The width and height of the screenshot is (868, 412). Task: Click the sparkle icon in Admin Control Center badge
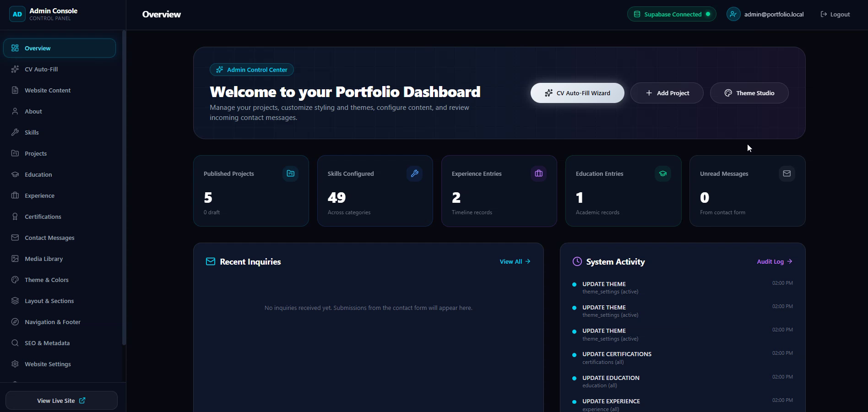click(x=220, y=70)
